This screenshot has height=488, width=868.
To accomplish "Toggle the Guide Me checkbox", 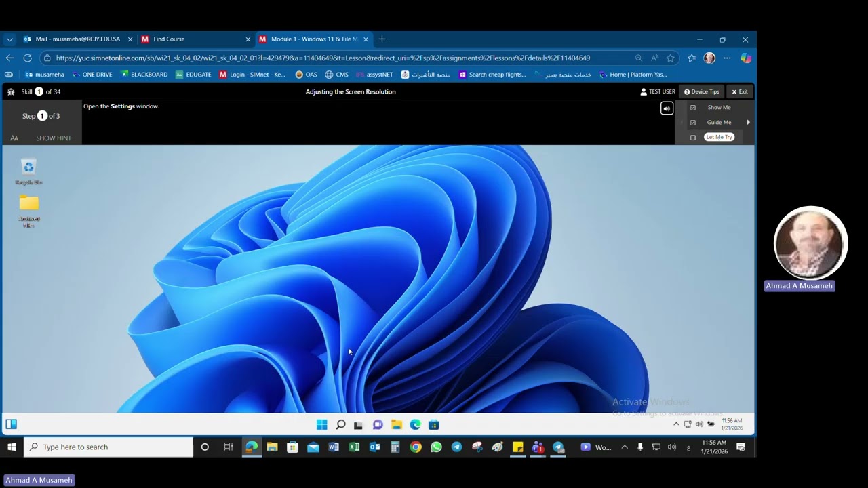I will (x=692, y=123).
